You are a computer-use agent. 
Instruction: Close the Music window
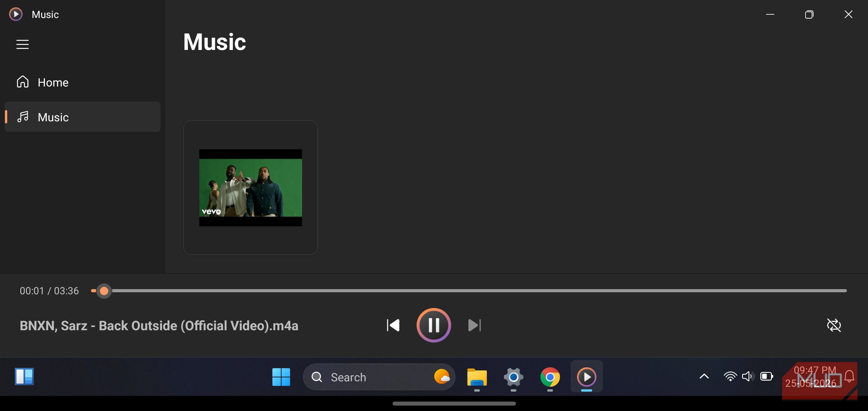tap(848, 14)
